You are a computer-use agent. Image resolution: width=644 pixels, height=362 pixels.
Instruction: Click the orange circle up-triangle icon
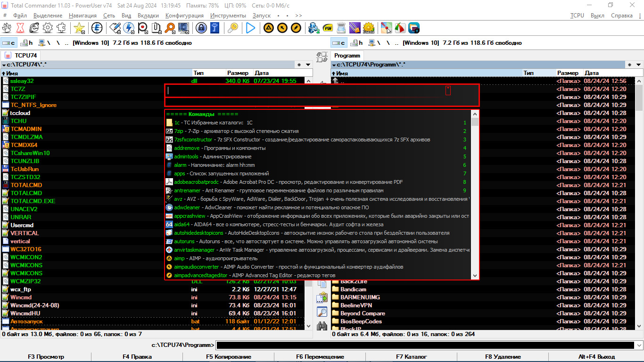point(268,28)
